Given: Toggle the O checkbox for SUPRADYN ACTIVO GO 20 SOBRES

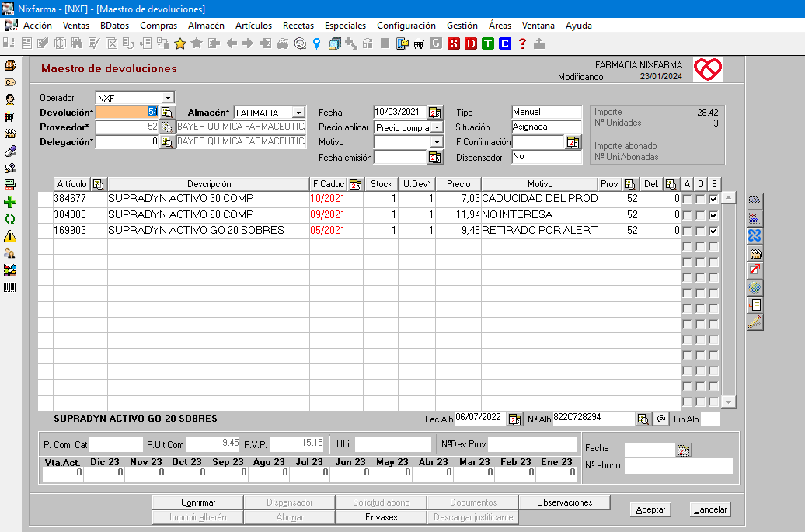Looking at the screenshot, I should click(x=701, y=231).
